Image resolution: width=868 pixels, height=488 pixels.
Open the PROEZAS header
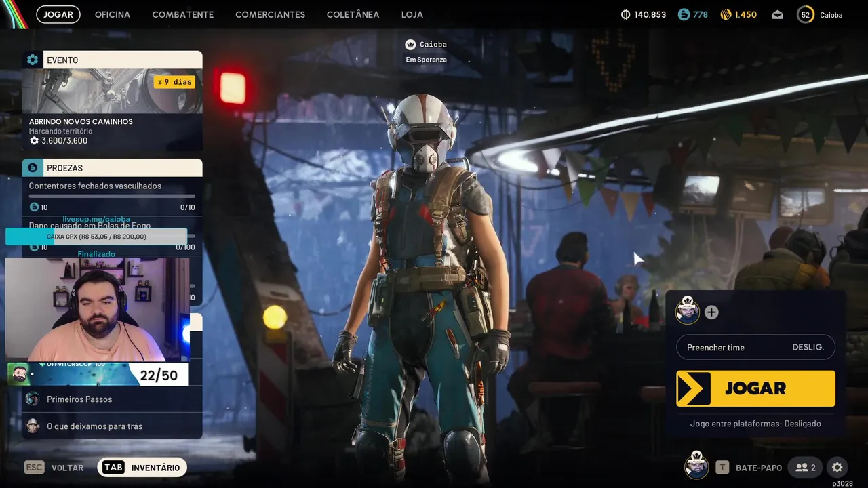click(112, 167)
